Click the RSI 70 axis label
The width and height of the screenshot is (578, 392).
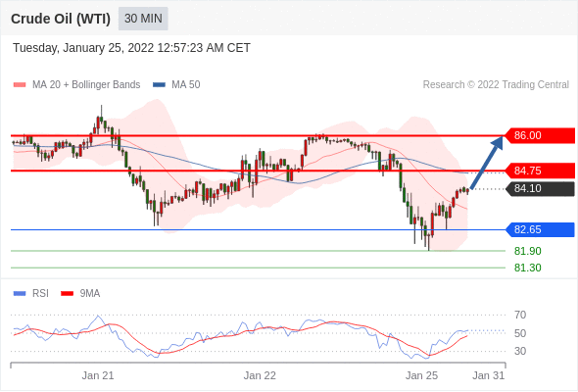(x=520, y=315)
